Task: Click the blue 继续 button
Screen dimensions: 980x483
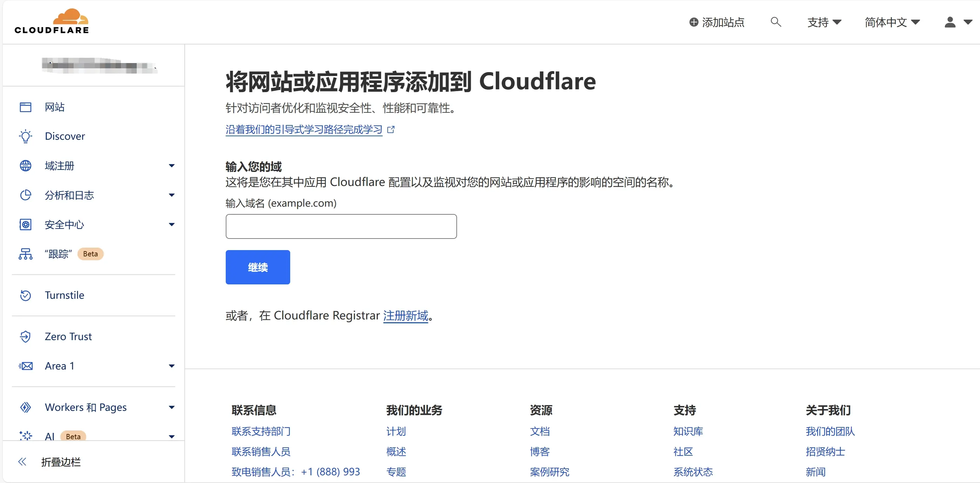Action: tap(258, 267)
